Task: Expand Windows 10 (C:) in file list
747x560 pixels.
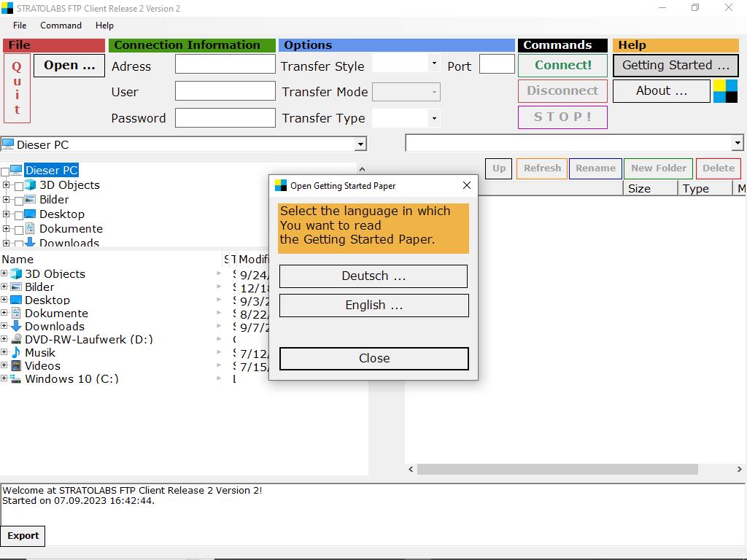Action: tap(4, 378)
